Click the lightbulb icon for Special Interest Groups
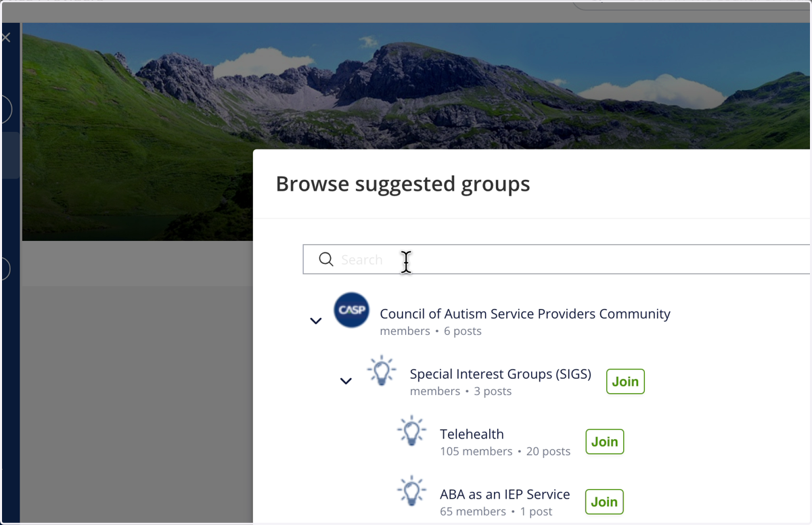 (x=382, y=371)
